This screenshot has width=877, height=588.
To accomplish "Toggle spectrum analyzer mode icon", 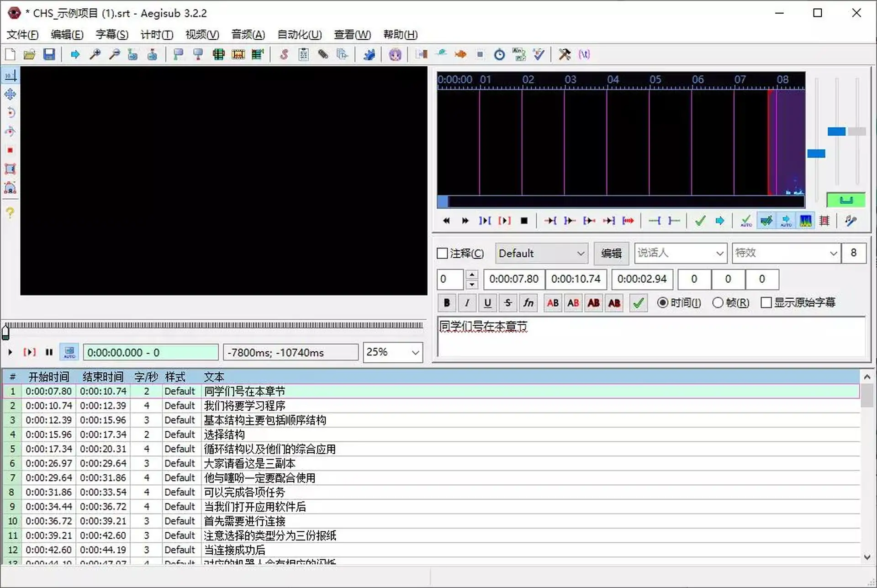I will [x=805, y=221].
